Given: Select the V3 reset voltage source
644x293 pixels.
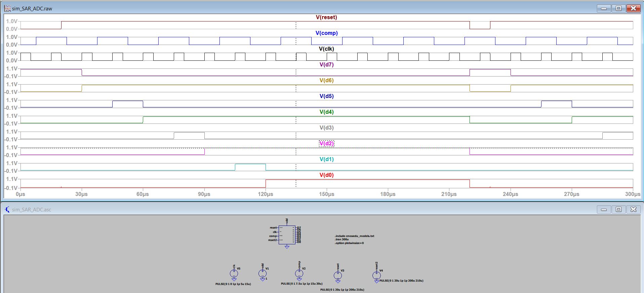Looking at the screenshot, I should 337,276.
